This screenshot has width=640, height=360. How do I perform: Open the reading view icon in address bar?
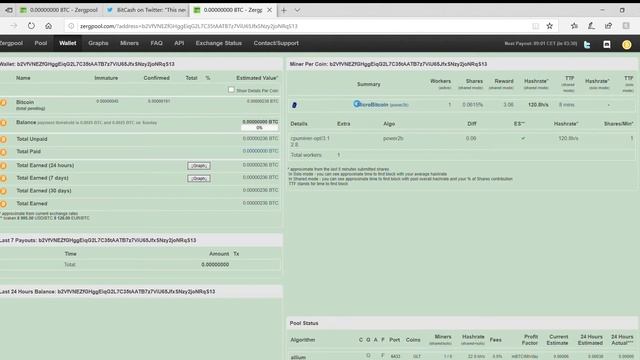[x=536, y=26]
